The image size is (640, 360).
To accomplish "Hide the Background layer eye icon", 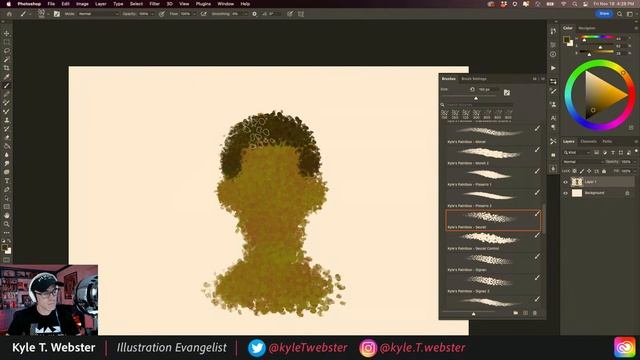I will pos(566,193).
